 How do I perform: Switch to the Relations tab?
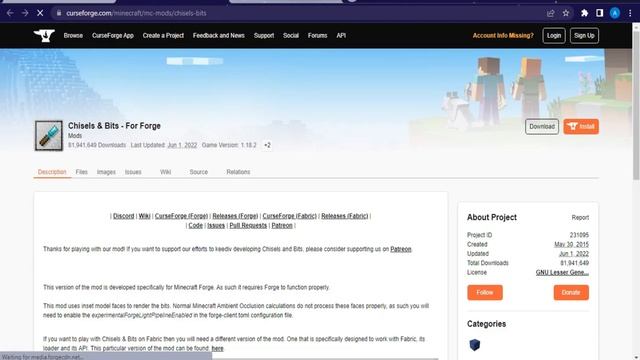(238, 172)
